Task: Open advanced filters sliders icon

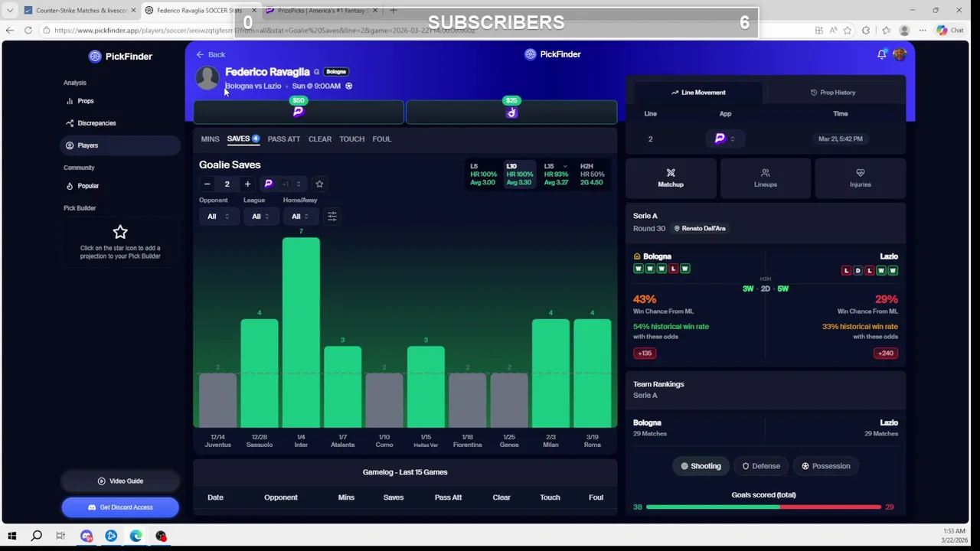Action: click(332, 217)
